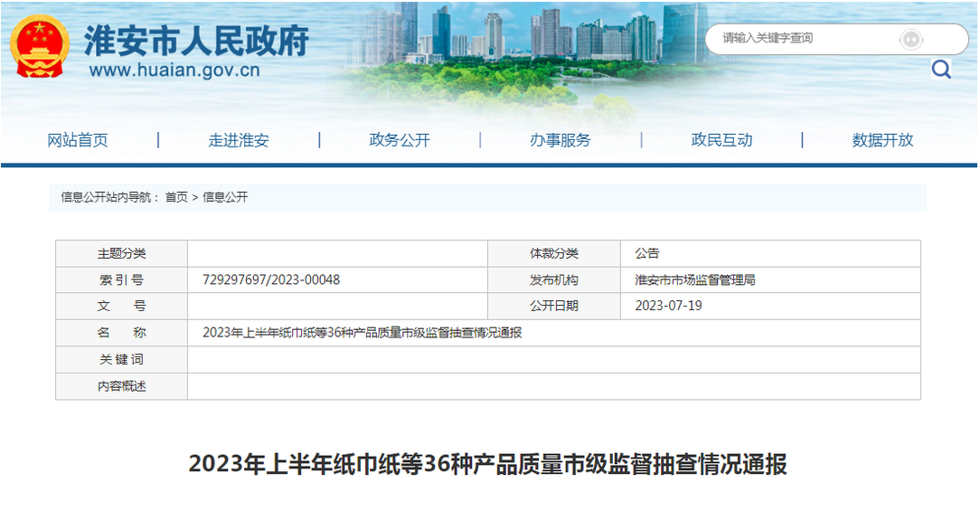
Task: Open the 政务公开 menu item
Action: tap(400, 140)
